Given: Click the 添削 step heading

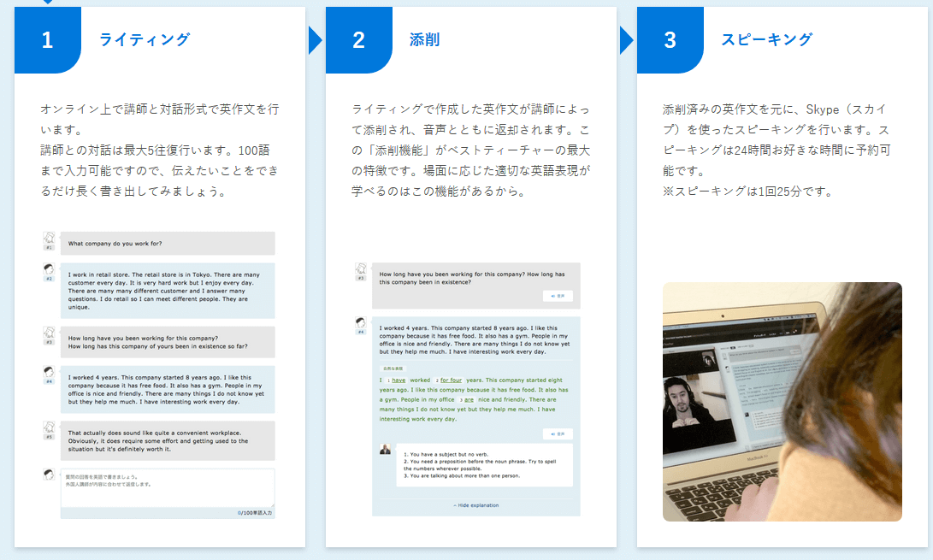Looking at the screenshot, I should (425, 40).
